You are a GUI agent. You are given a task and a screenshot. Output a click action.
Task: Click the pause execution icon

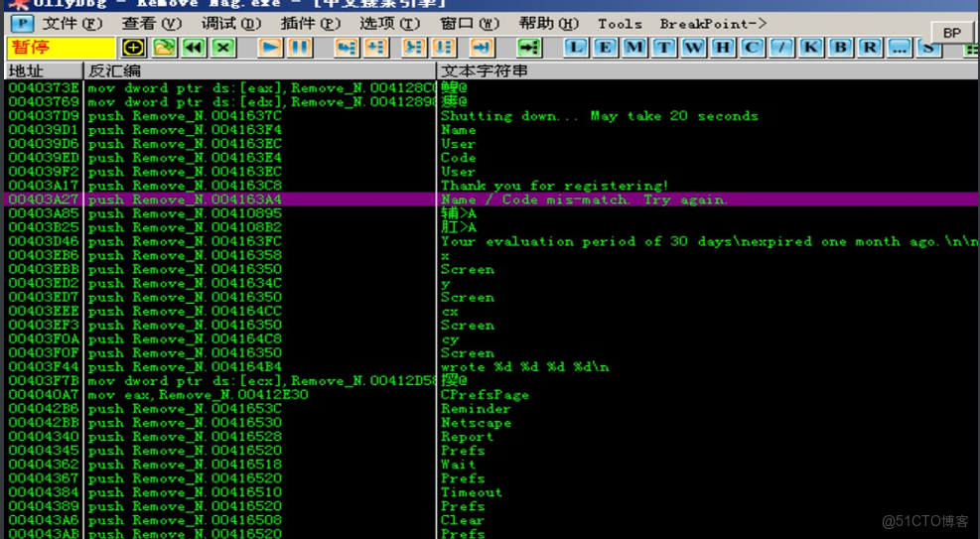[x=300, y=48]
